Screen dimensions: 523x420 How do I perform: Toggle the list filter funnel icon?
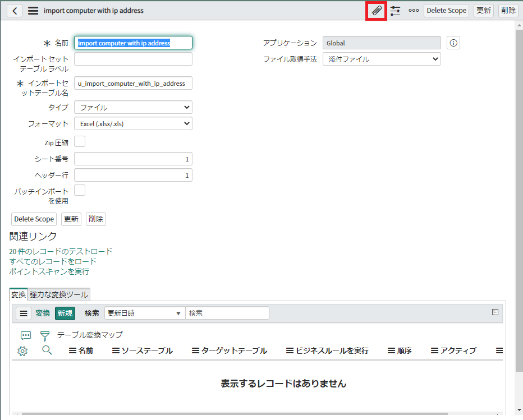[x=45, y=336]
